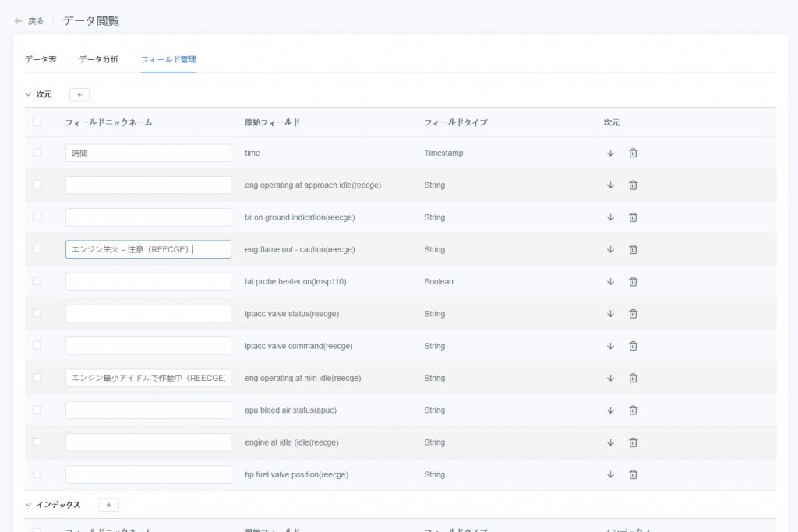Viewport: 798px width, 532px height.
Task: Remove engine at idle field with trash icon
Action: coord(633,442)
